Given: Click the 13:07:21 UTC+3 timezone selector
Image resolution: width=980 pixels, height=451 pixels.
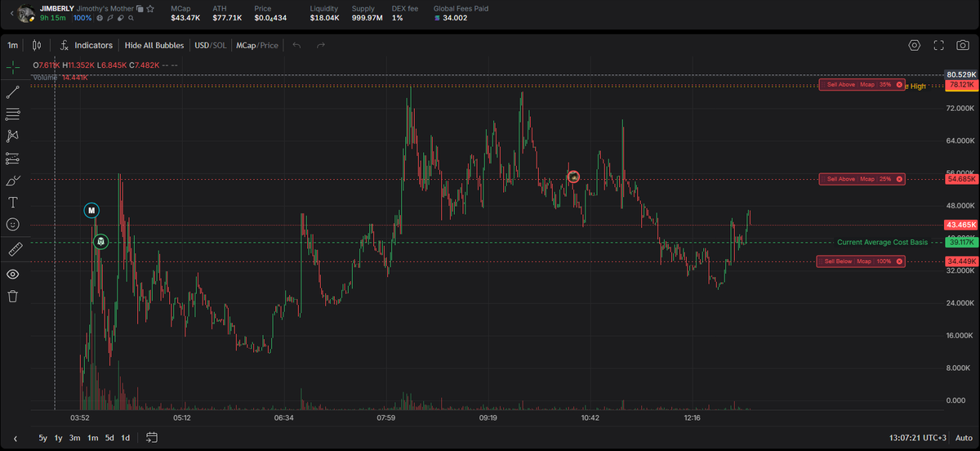Looking at the screenshot, I should (919, 438).
